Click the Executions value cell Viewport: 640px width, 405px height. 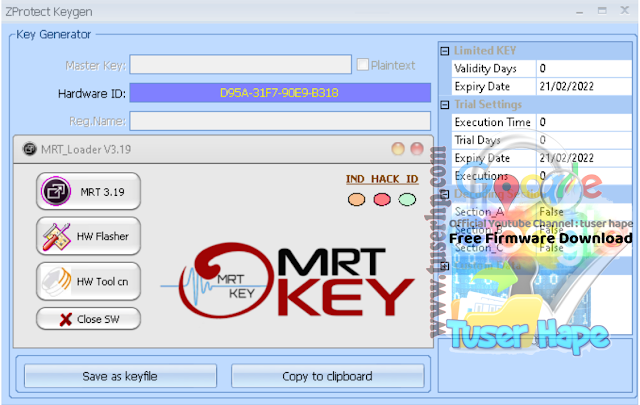pos(584,176)
